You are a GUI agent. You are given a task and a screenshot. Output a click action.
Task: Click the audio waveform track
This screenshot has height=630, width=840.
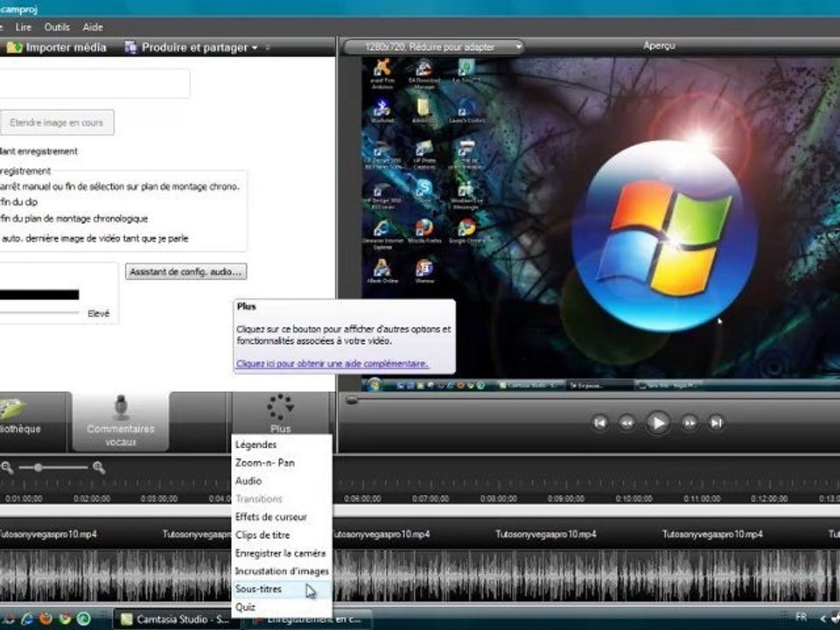pos(420,575)
